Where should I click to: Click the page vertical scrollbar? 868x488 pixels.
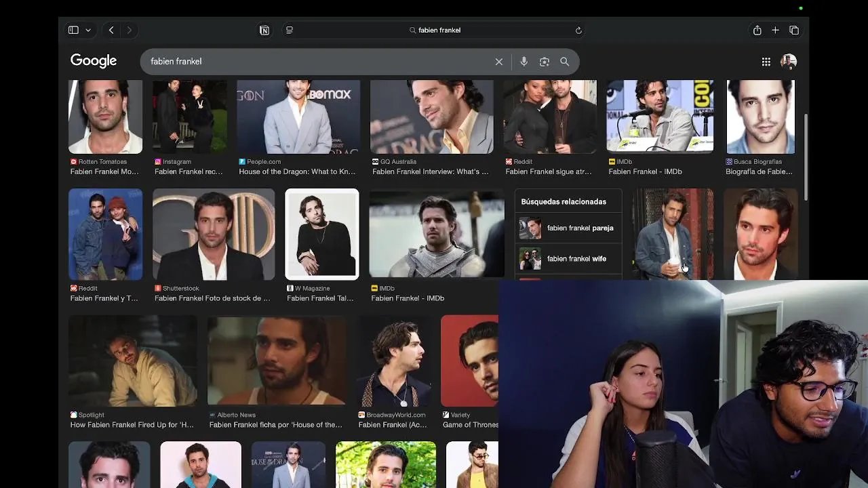(x=806, y=157)
